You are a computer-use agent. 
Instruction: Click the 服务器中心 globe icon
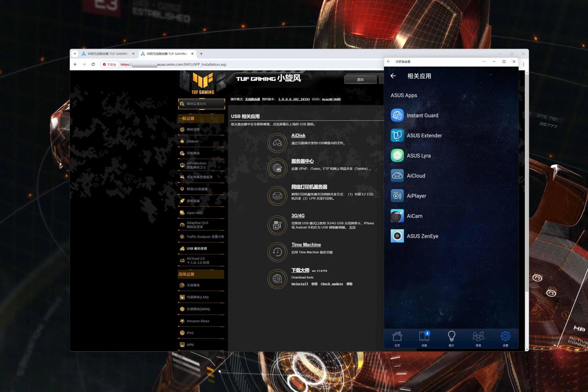(277, 169)
